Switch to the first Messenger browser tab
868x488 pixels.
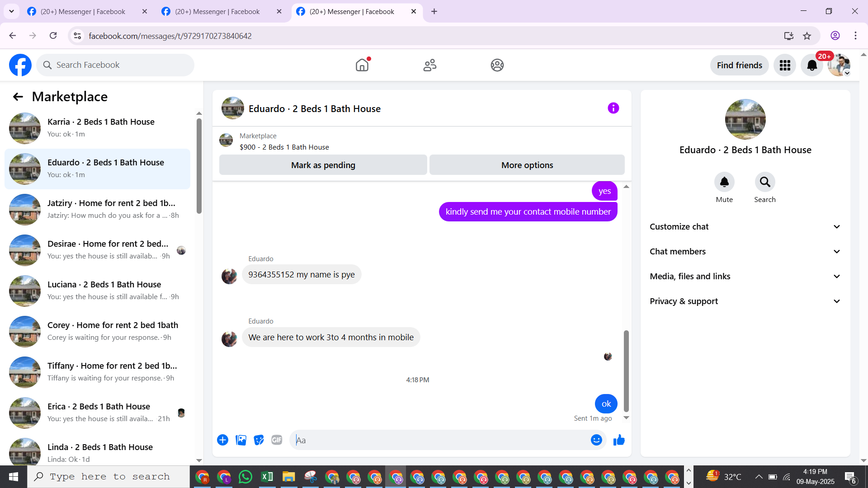point(83,11)
